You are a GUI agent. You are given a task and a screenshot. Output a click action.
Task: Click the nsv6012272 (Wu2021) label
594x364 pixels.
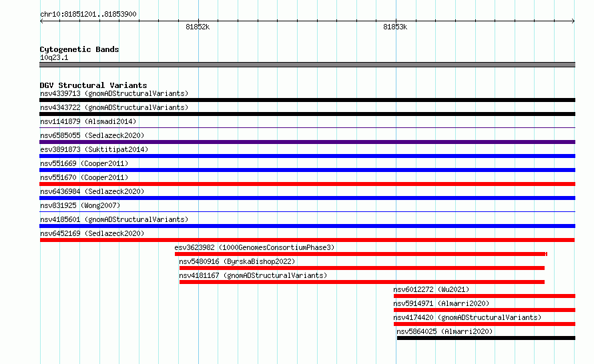tap(431, 289)
